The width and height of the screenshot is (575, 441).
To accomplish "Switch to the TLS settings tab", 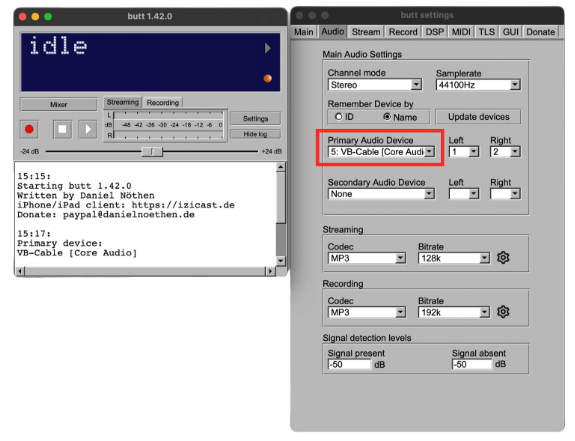I will coord(487,32).
